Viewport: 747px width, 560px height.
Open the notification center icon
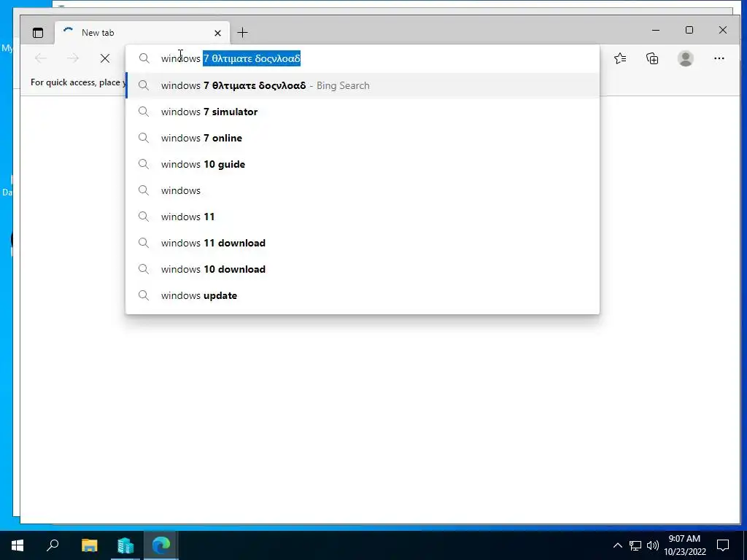pyautogui.click(x=723, y=545)
